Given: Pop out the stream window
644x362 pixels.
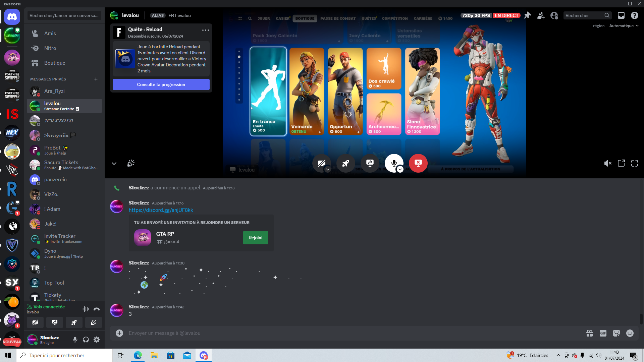Looking at the screenshot, I should point(621,163).
